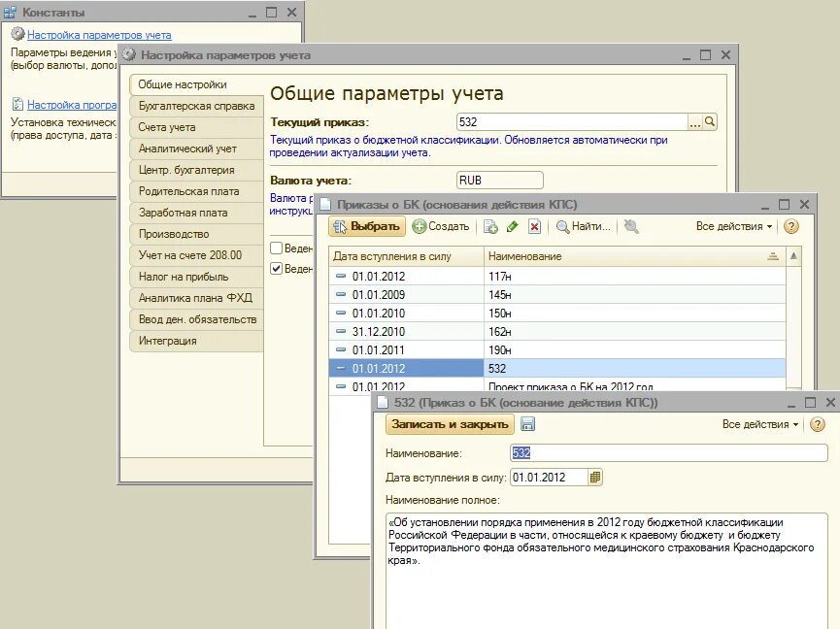Open Все действия dropdown in Приказы о БК list
The image size is (840, 629).
coord(734,226)
